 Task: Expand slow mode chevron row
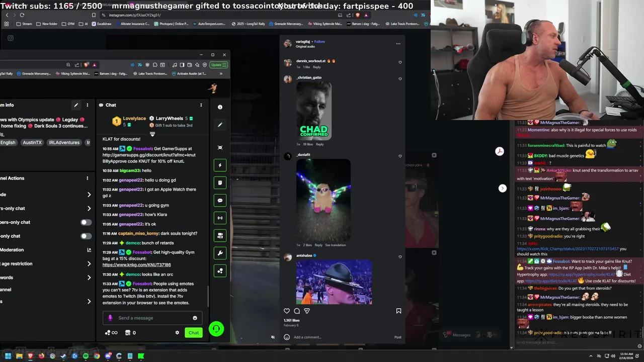point(89,195)
